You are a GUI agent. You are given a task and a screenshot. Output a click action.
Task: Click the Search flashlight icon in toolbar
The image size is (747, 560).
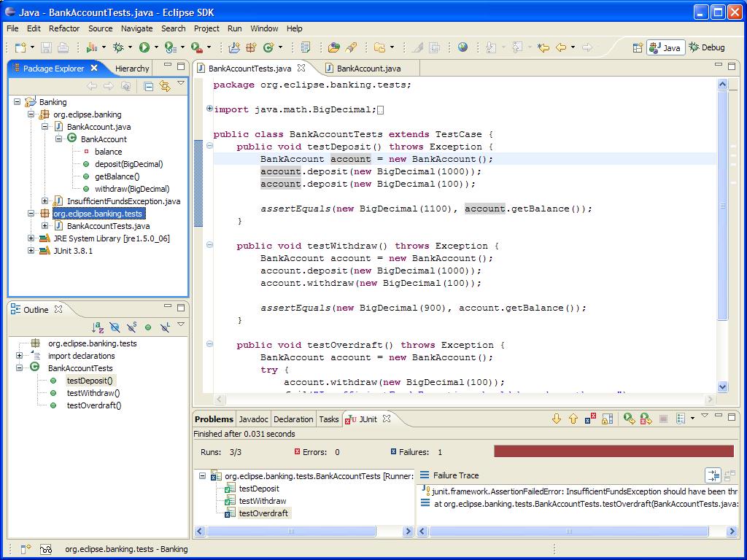pos(351,47)
